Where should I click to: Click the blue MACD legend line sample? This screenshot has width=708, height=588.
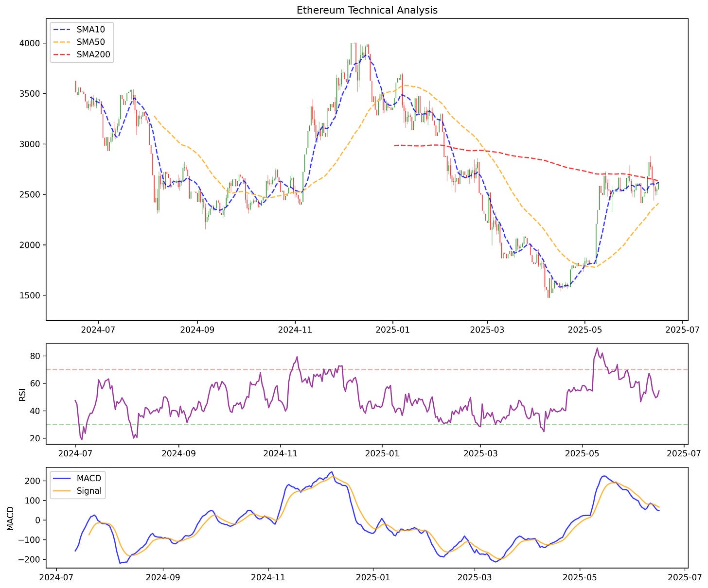click(63, 478)
